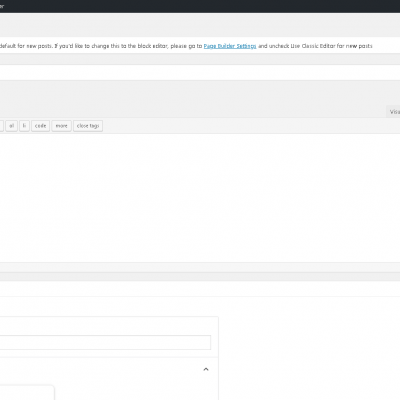The image size is (400, 400).
Task: Open the Page Builder Settings link
Action: coord(230,46)
